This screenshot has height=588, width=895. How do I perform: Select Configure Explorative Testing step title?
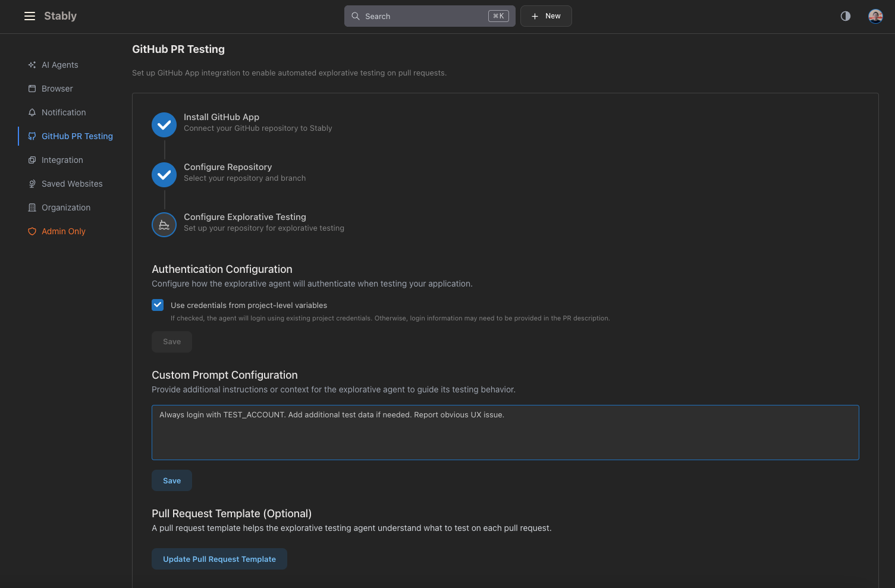click(x=245, y=217)
